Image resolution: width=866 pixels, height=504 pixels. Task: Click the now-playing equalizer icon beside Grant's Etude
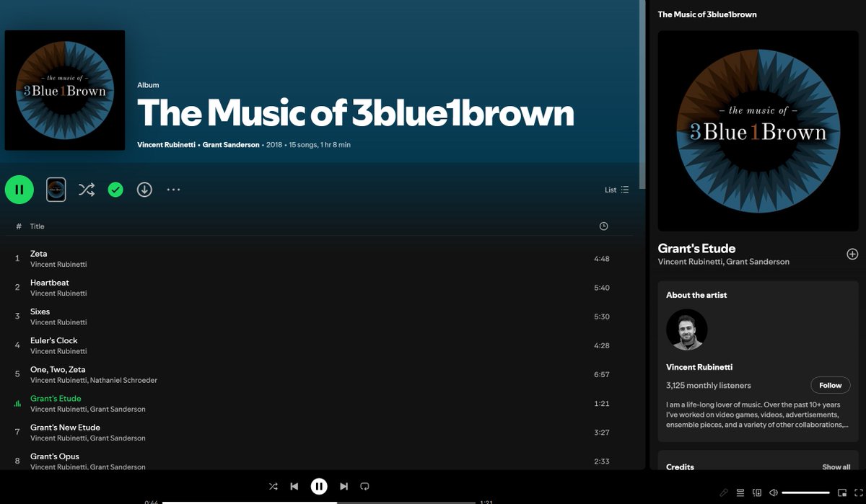coord(17,404)
